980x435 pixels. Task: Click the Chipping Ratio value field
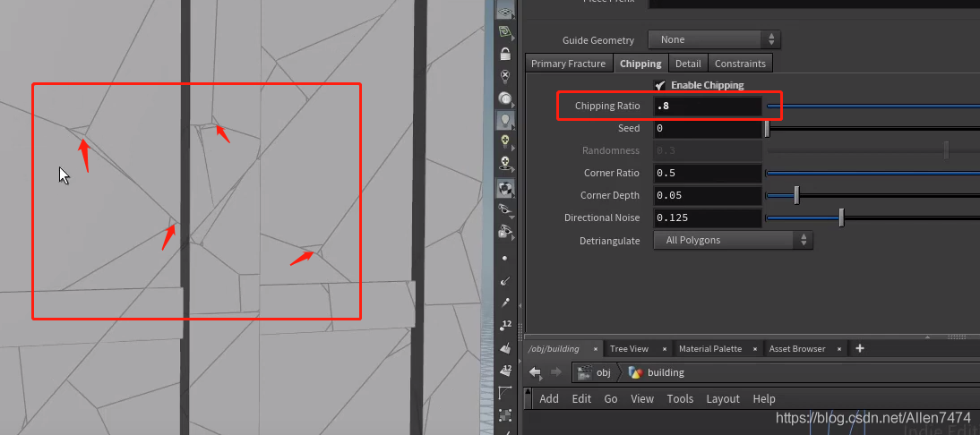pos(708,107)
